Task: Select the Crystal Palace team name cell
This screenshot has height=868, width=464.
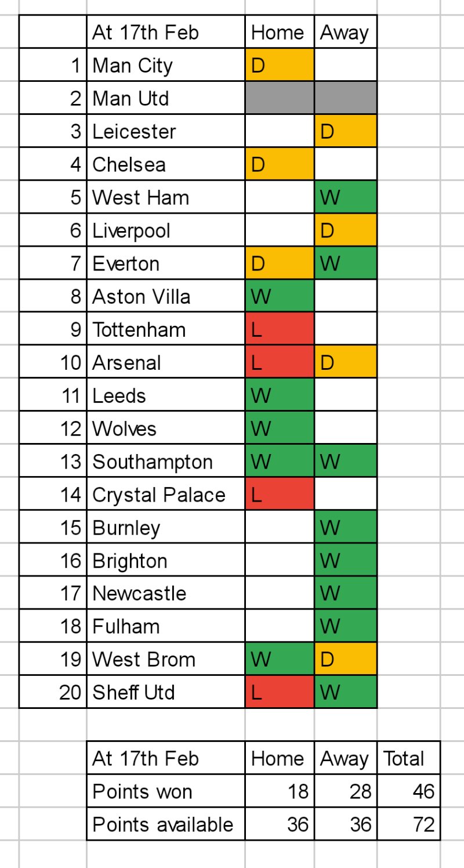Action: [x=165, y=495]
